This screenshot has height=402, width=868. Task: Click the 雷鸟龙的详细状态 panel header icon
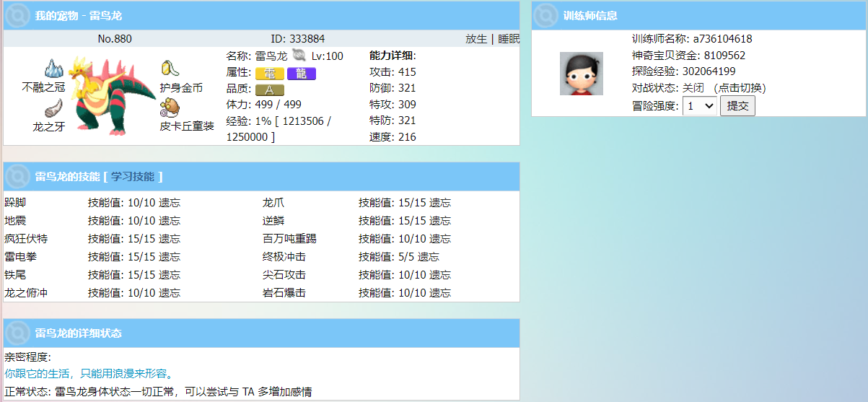[17, 333]
